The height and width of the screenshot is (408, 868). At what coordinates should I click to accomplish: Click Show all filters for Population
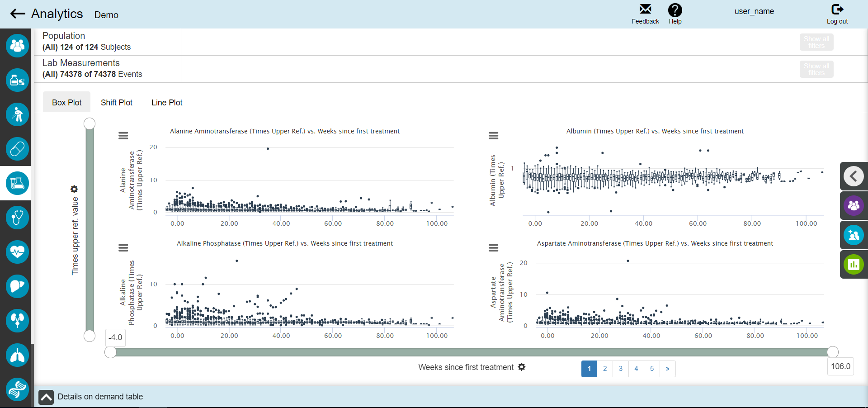pos(816,42)
